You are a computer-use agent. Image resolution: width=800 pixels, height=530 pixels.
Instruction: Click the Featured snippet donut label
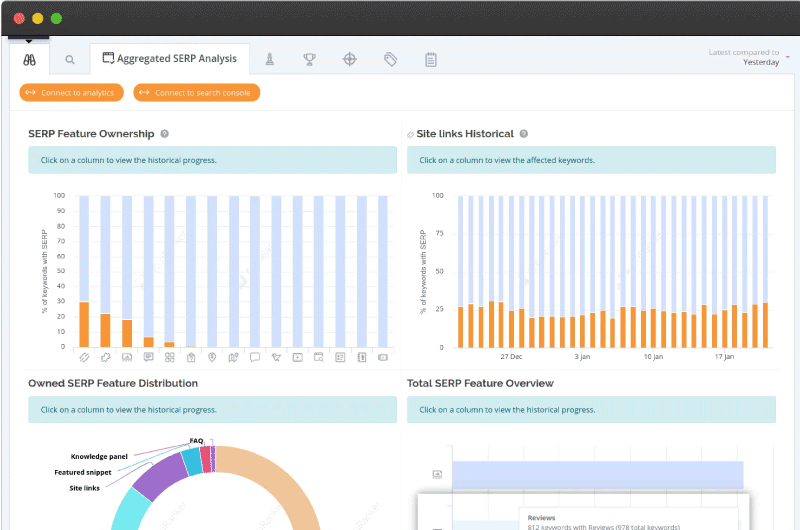(83, 472)
